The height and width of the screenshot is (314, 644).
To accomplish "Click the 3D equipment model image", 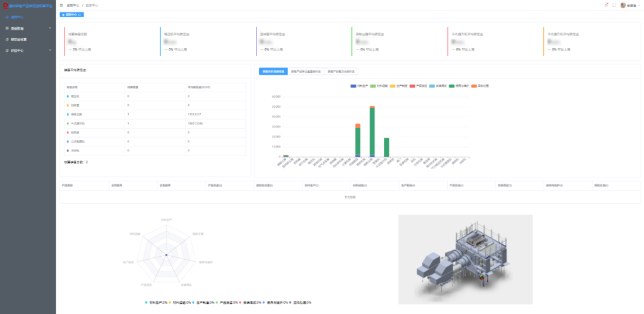I will tap(465, 259).
